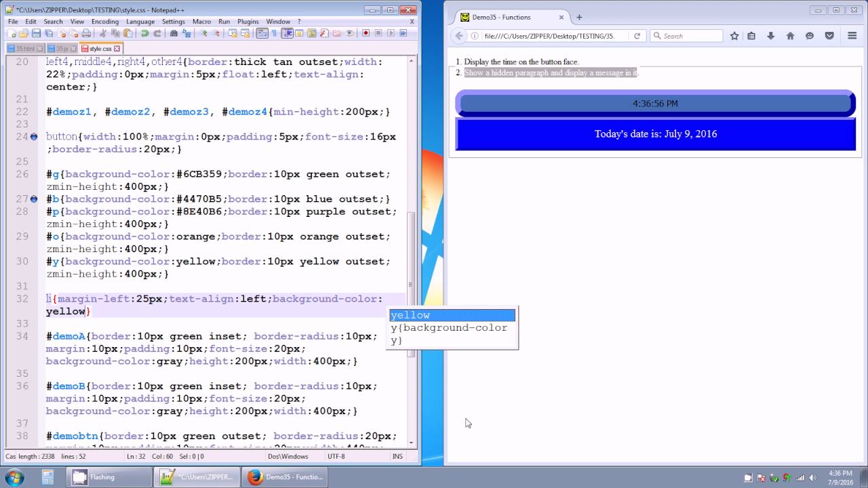
Task: Redo edit in Notepad++ toolbar
Action: click(158, 33)
